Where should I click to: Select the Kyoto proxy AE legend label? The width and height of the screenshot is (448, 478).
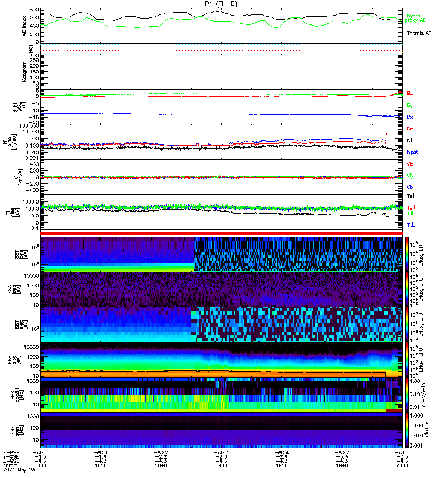pos(415,18)
